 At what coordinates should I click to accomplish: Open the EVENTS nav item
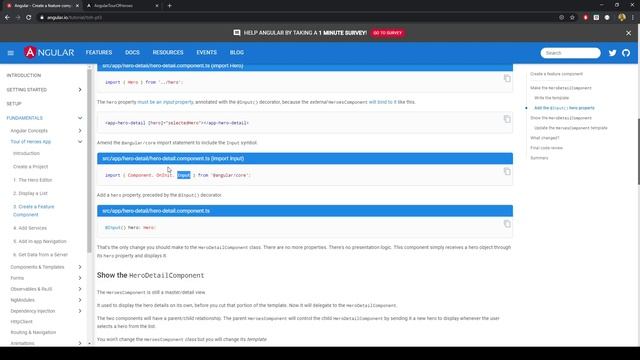pos(207,53)
